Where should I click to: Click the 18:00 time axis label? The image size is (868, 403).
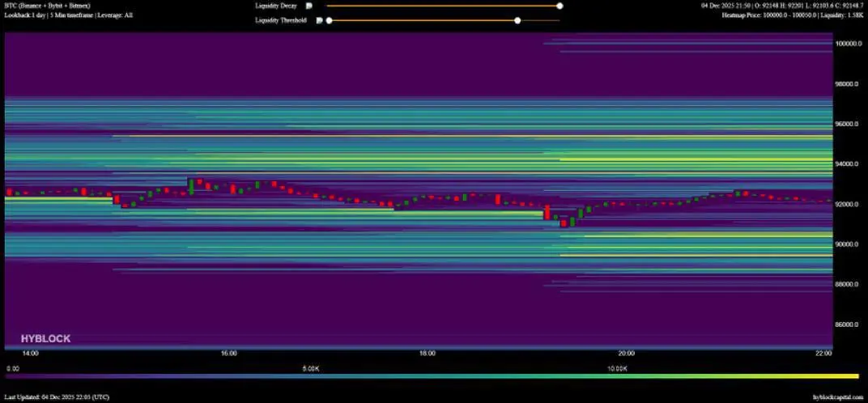tap(428, 354)
